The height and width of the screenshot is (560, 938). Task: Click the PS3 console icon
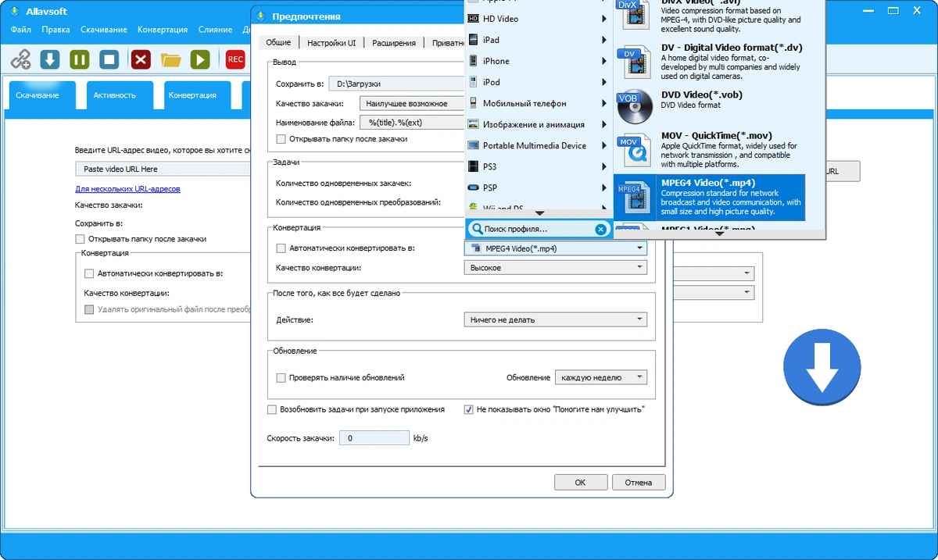coord(473,166)
